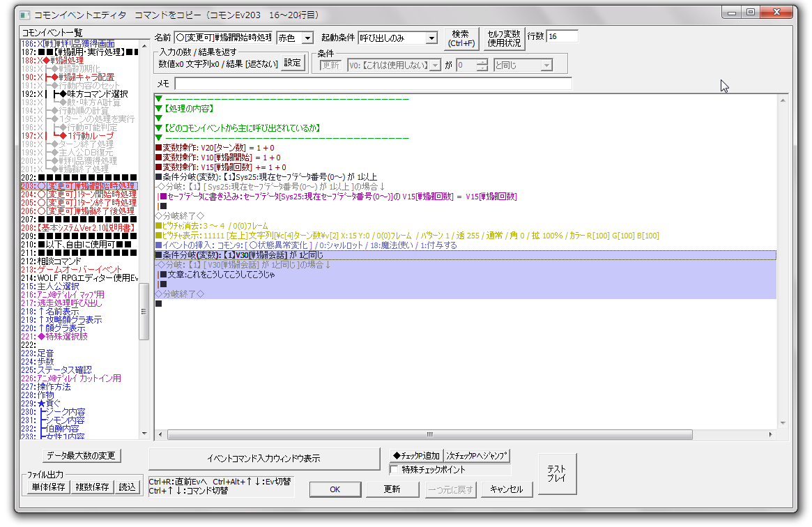Click the 更新 button beside OK
Viewport: 812px width, 527px height.
[392, 489]
